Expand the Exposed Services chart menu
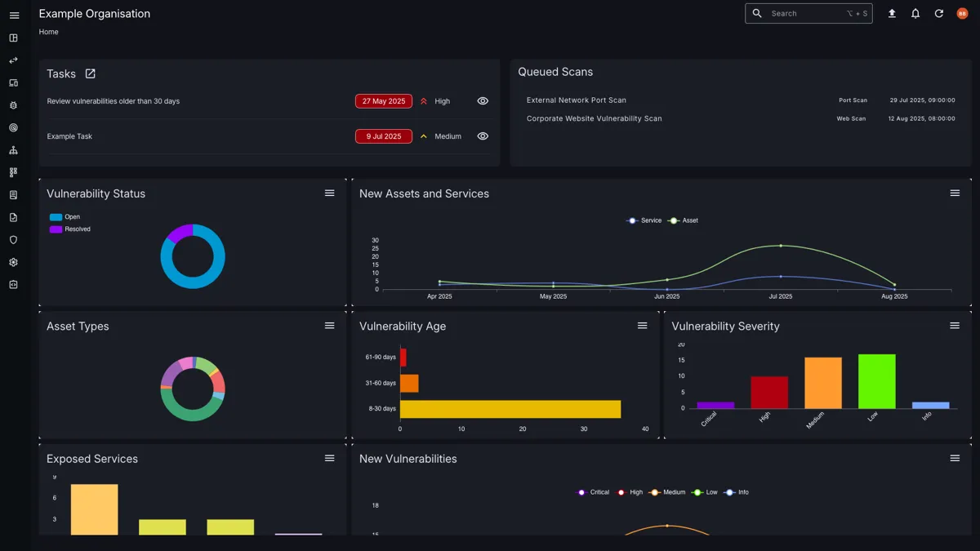This screenshot has width=980, height=551. (329, 458)
